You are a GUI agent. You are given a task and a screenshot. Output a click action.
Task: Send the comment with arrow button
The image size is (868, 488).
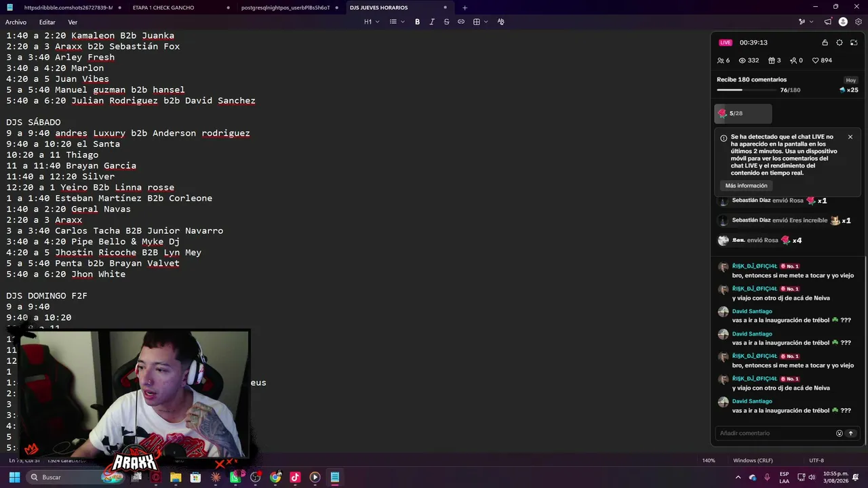coord(850,433)
